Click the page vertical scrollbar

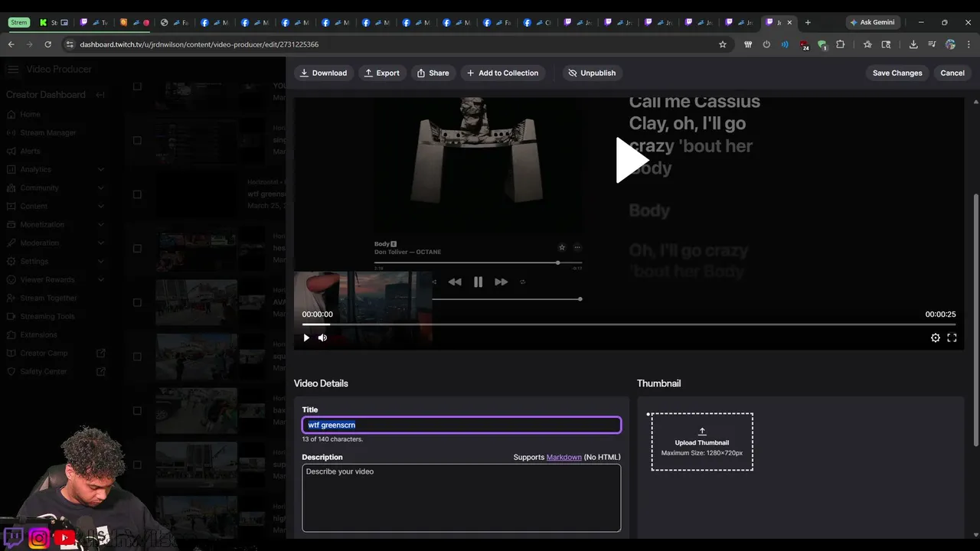tap(975, 320)
